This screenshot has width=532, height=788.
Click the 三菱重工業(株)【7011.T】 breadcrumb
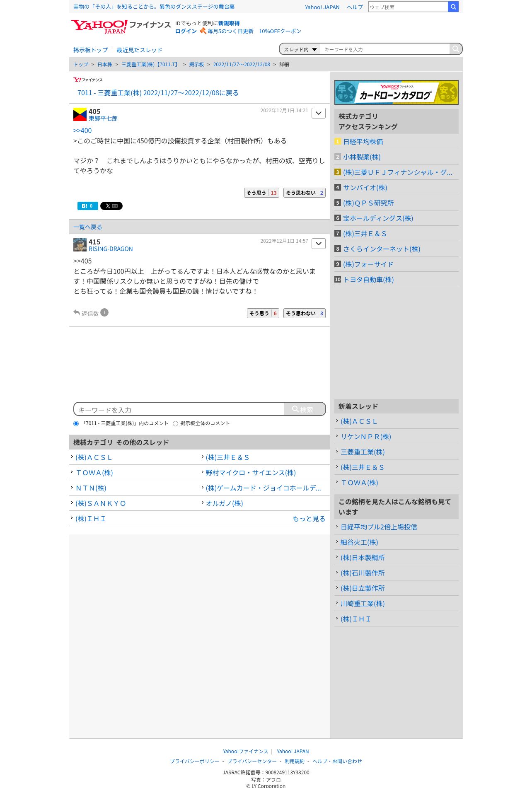[x=150, y=65]
